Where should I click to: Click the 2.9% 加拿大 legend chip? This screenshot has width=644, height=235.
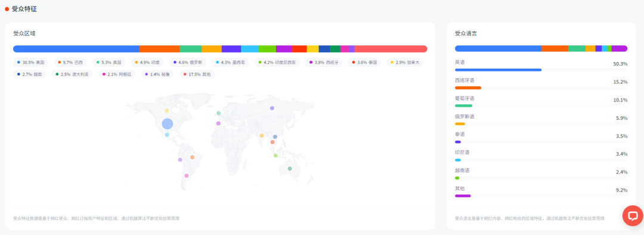point(404,63)
